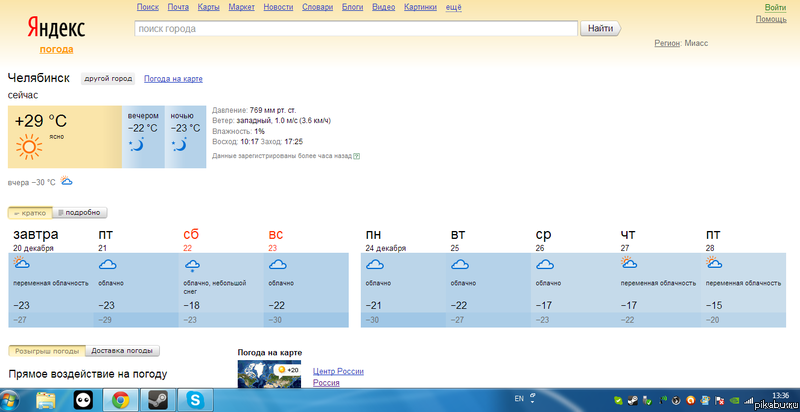Open Windows Explorer folder in taskbar
Image resolution: width=800 pixels, height=412 pixels.
tap(47, 400)
